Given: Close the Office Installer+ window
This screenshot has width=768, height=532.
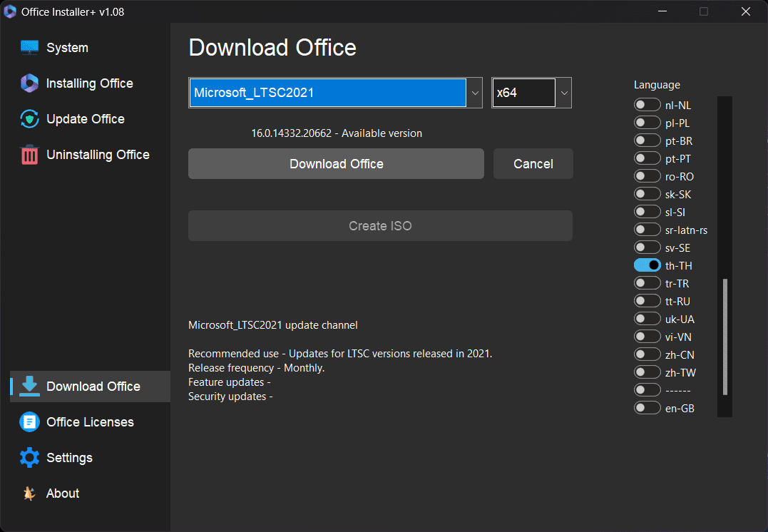Looking at the screenshot, I should click(x=745, y=11).
